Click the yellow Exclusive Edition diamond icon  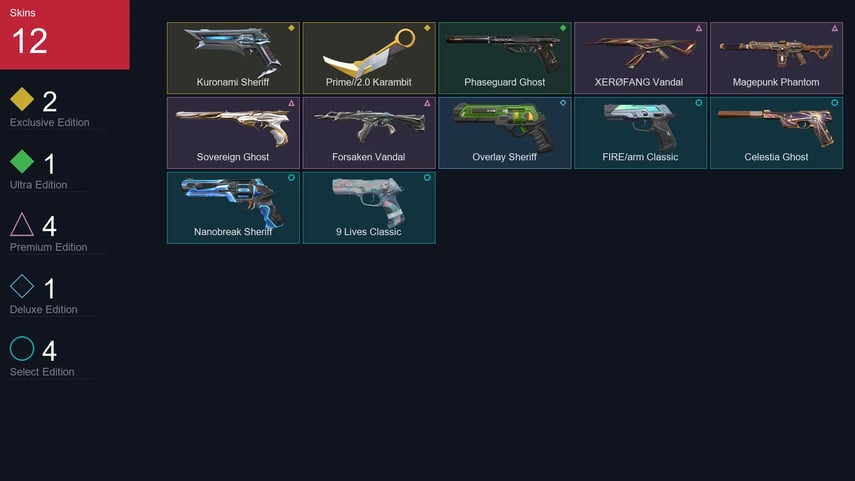click(22, 99)
